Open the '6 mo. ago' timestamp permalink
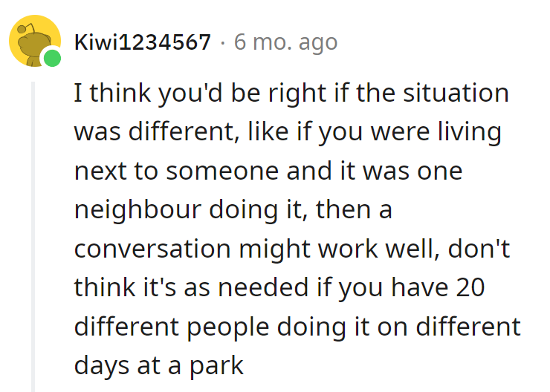This screenshot has height=392, width=550. (285, 42)
